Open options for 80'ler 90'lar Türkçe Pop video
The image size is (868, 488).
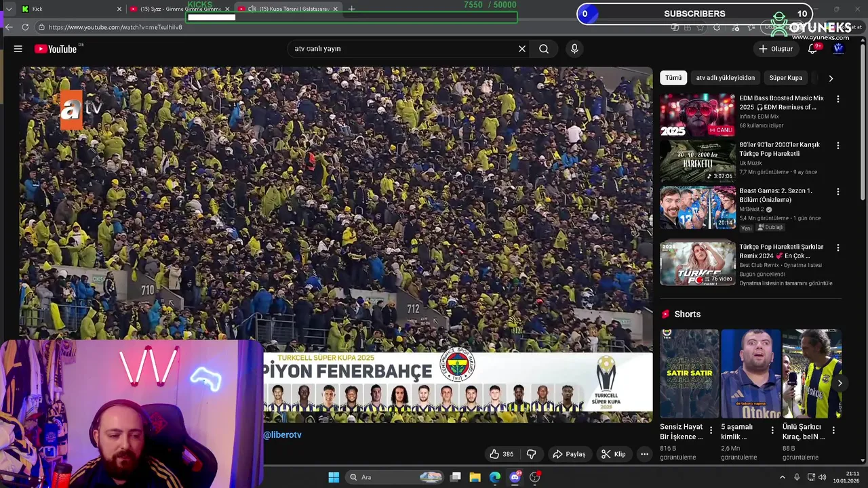click(837, 146)
